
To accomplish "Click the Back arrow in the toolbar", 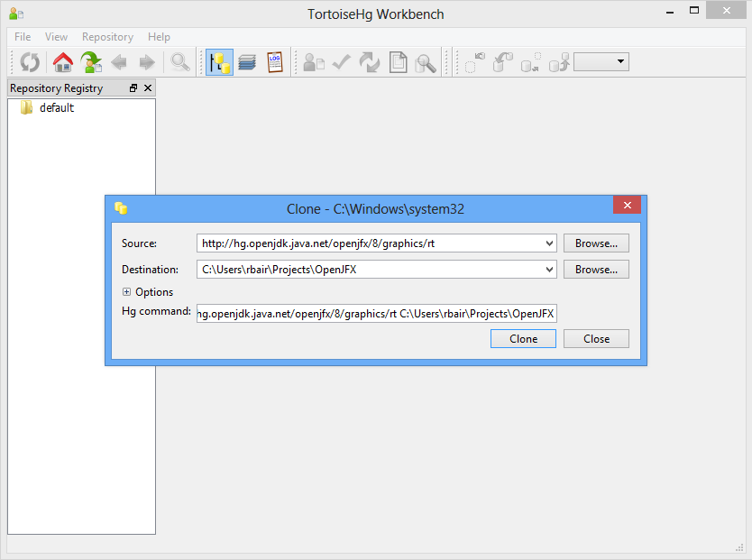I will coord(119,62).
